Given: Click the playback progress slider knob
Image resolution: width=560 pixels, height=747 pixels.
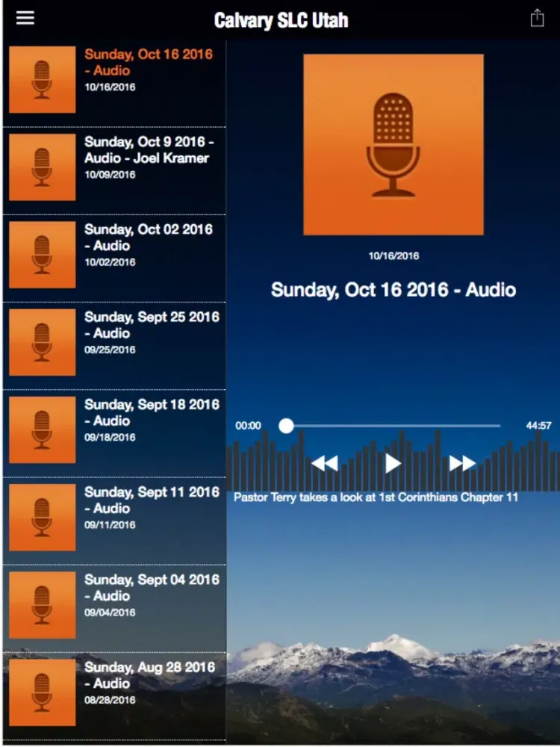Looking at the screenshot, I should [286, 426].
